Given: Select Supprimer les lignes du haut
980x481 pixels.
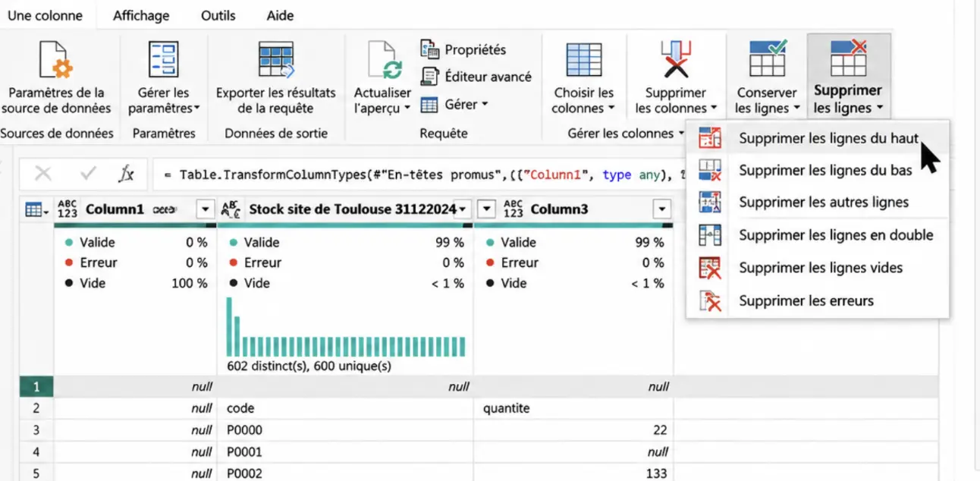Looking at the screenshot, I should click(818, 138).
